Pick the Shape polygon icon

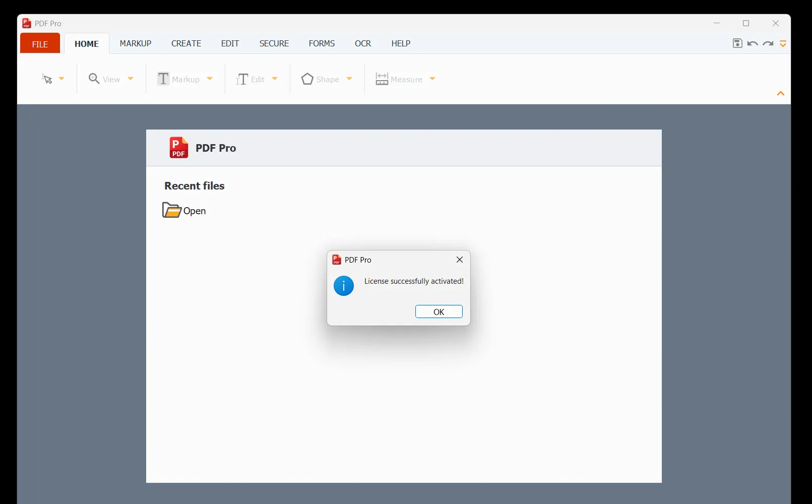point(307,79)
